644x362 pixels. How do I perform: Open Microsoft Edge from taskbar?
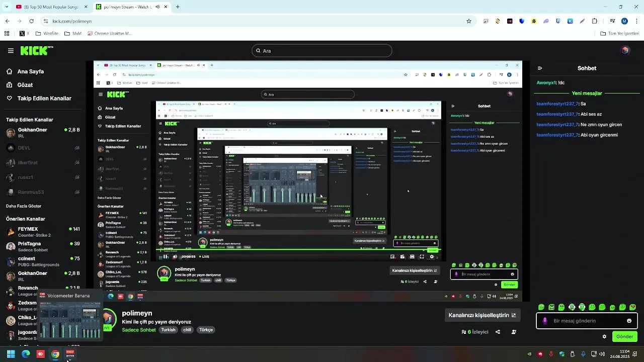(x=26, y=354)
